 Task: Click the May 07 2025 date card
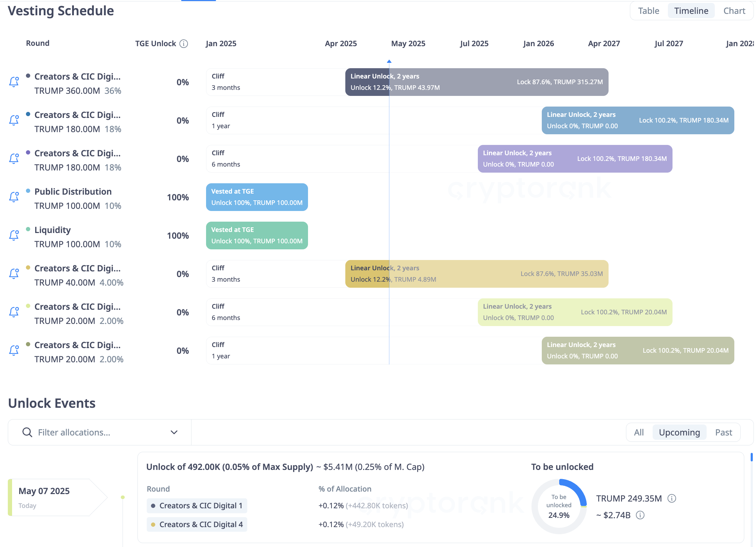click(57, 497)
